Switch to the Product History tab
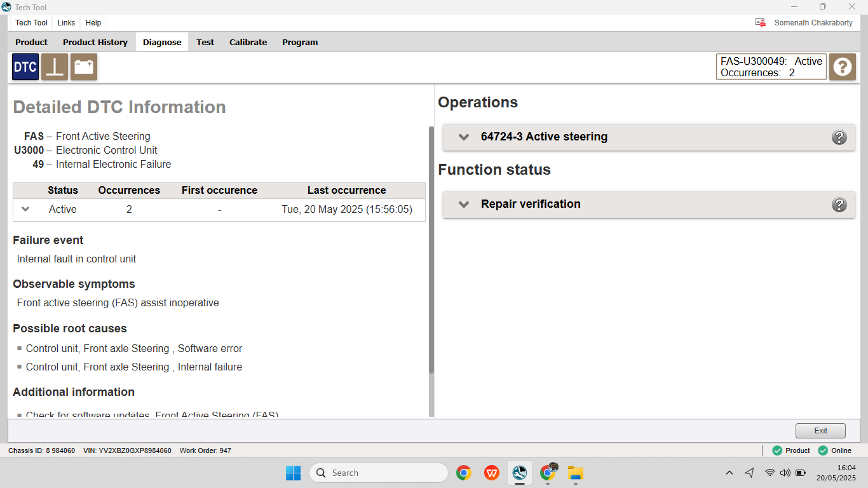The width and height of the screenshot is (868, 488). point(95,43)
